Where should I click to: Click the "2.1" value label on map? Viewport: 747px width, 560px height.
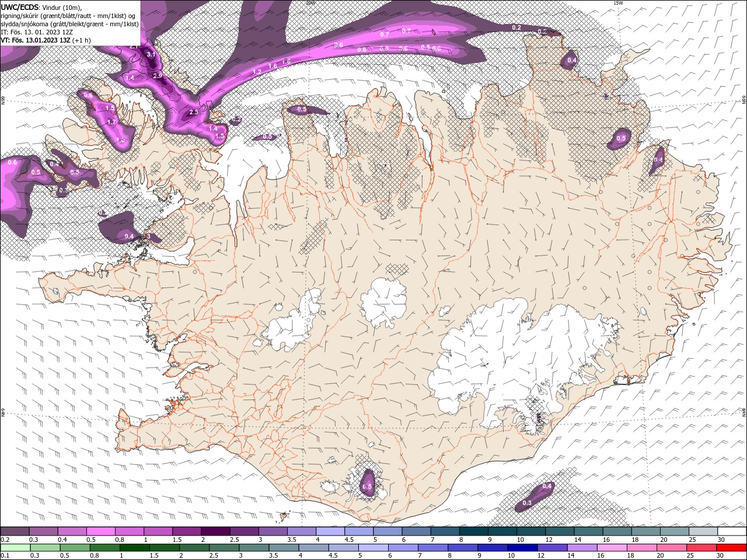coord(134,46)
